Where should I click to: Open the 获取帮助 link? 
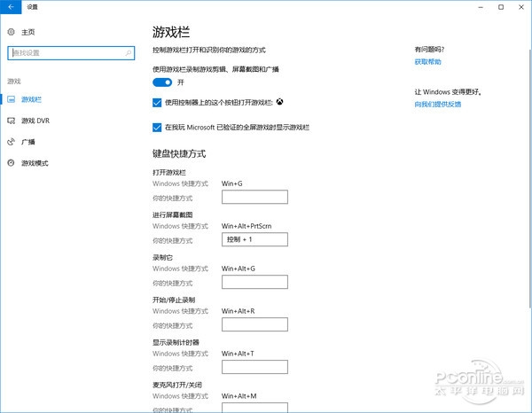[428, 62]
